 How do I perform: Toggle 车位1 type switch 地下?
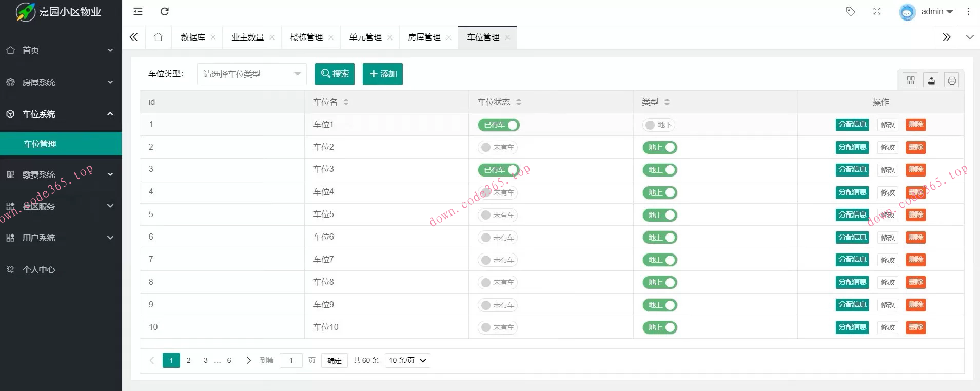[659, 125]
